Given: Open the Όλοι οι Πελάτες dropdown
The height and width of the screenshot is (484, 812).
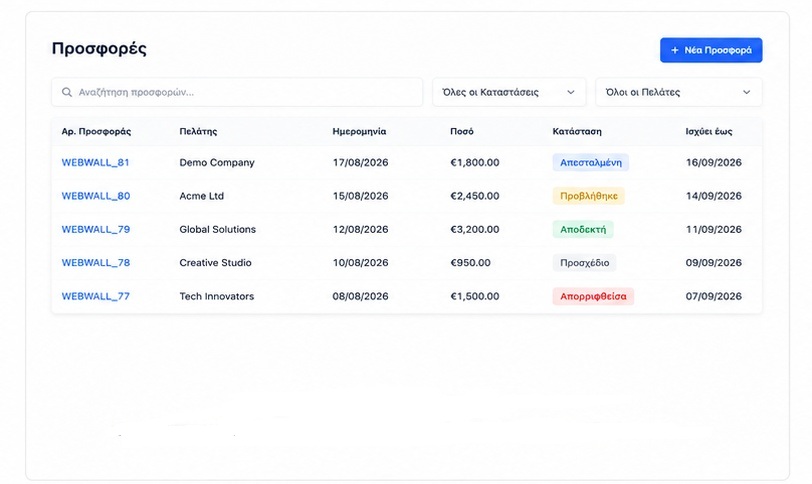Looking at the screenshot, I should tap(678, 92).
